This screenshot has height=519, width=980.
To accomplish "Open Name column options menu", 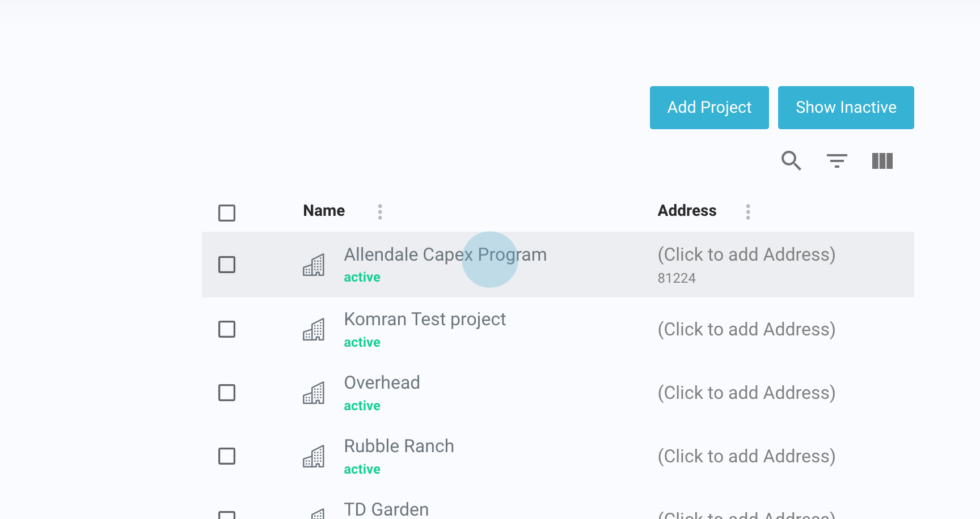I will point(380,212).
